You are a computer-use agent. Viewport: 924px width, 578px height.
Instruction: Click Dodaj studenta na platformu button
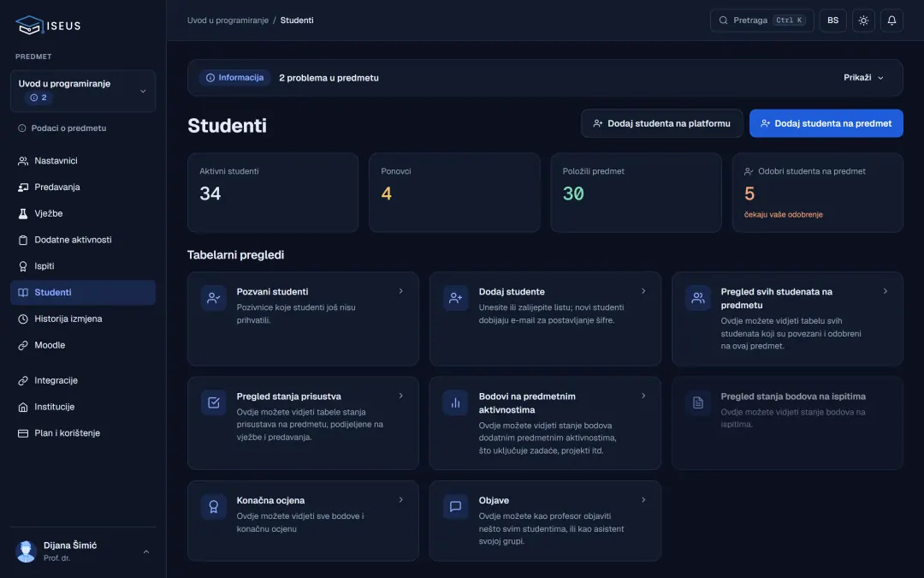pyautogui.click(x=661, y=124)
